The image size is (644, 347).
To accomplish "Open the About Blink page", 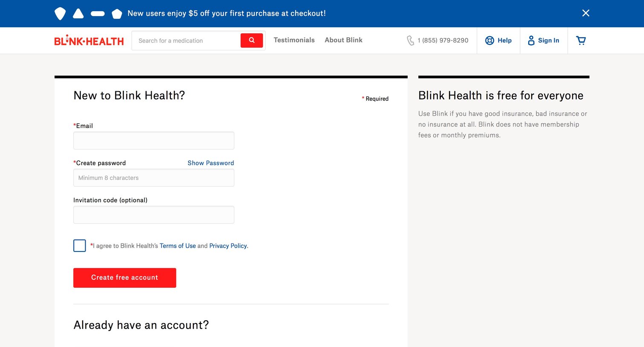I will click(x=343, y=40).
